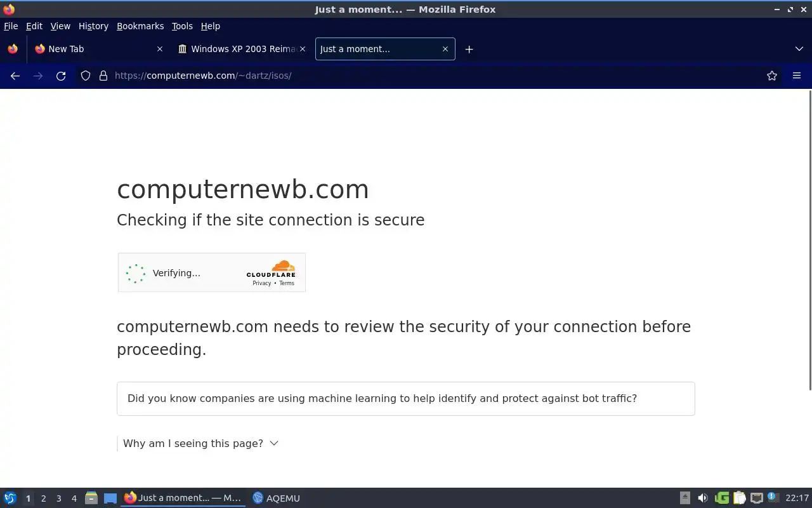Open the volume control tray icon
This screenshot has height=508, width=812.
click(703, 498)
